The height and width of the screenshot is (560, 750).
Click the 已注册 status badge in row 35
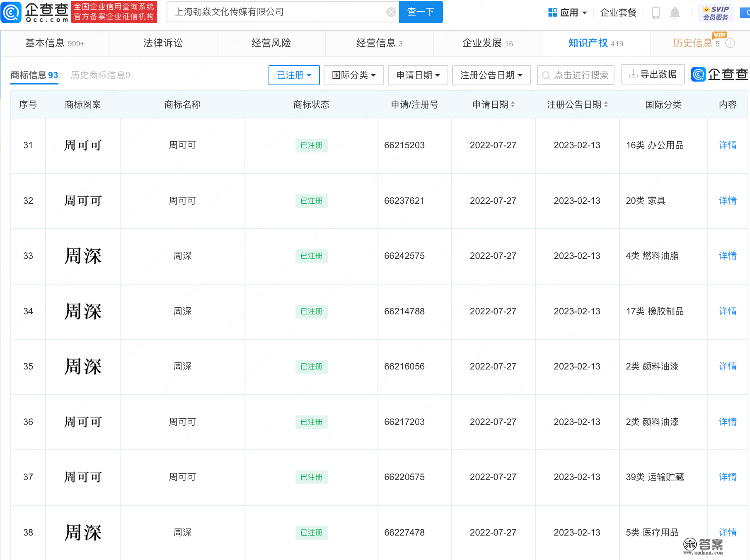[x=312, y=367]
